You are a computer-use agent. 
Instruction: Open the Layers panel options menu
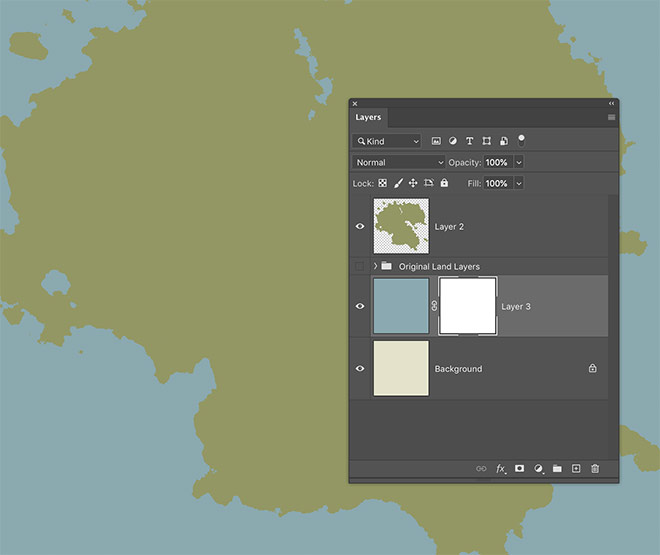[611, 117]
